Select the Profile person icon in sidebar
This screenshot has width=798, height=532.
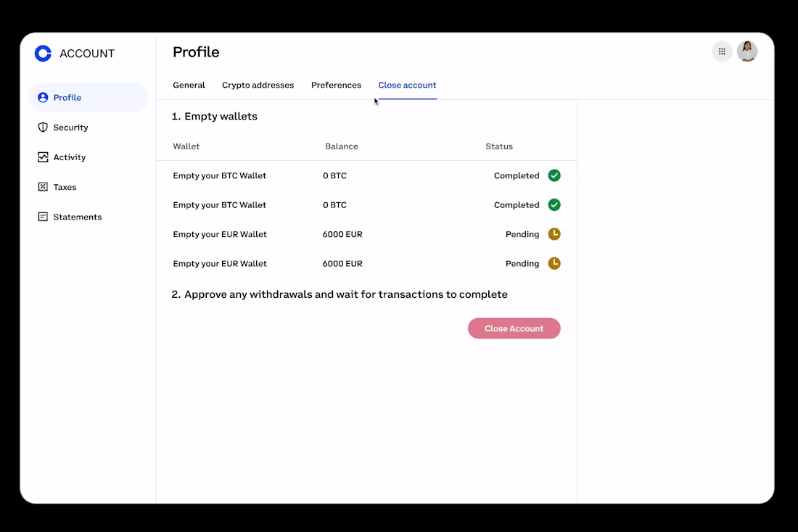[x=44, y=97]
